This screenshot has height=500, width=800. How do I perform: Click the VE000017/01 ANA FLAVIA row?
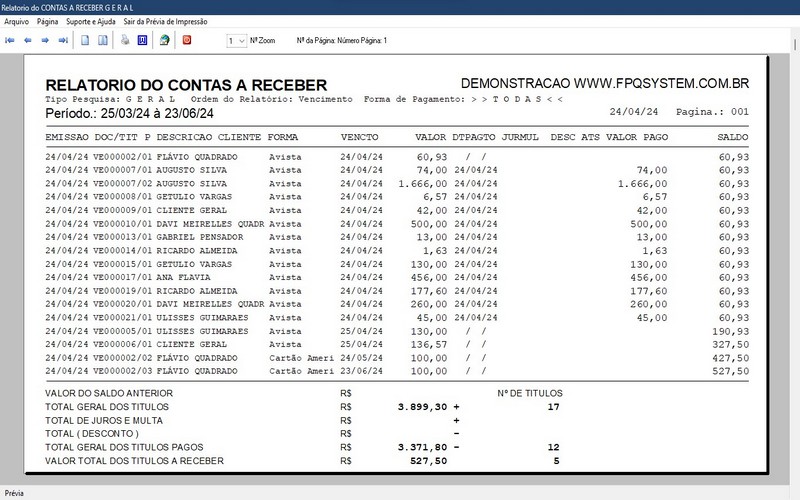(x=397, y=278)
